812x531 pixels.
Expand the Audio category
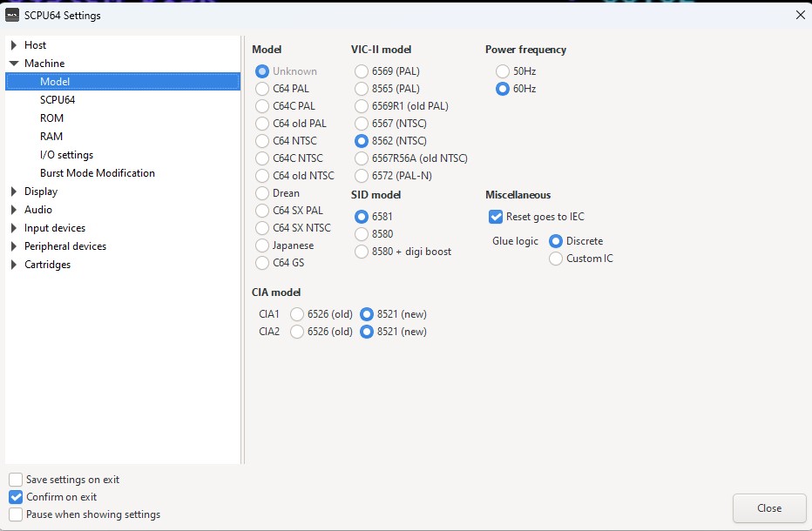pyautogui.click(x=13, y=210)
